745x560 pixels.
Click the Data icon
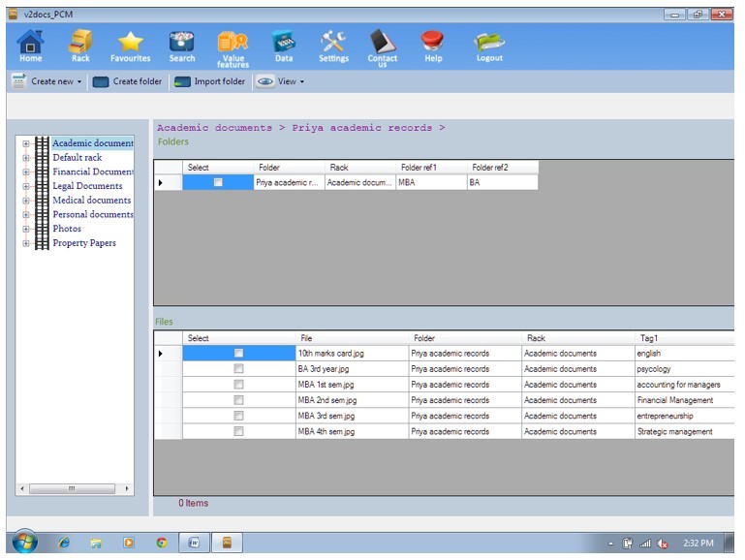(284, 43)
